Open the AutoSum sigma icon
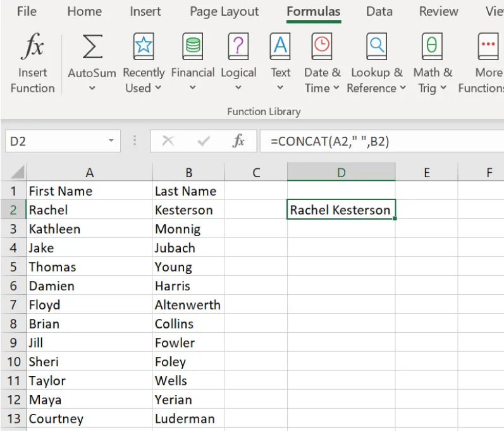504x431 pixels. pos(92,48)
